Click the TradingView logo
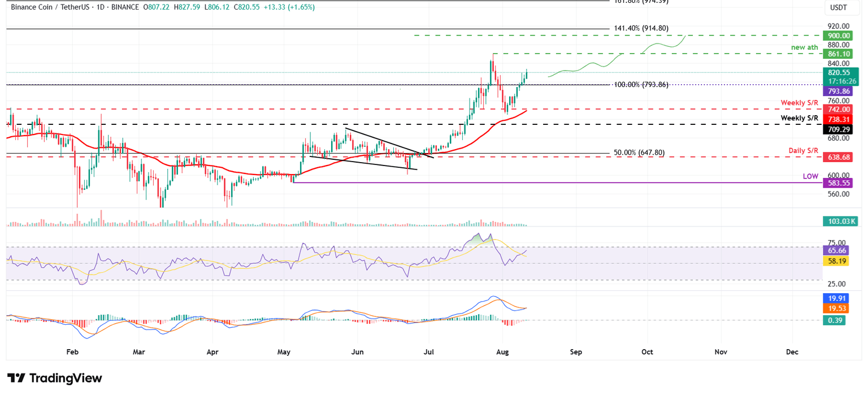 pos(54,378)
